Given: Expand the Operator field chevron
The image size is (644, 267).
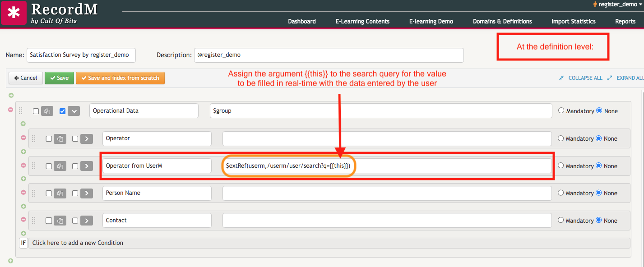Looking at the screenshot, I should [87, 139].
